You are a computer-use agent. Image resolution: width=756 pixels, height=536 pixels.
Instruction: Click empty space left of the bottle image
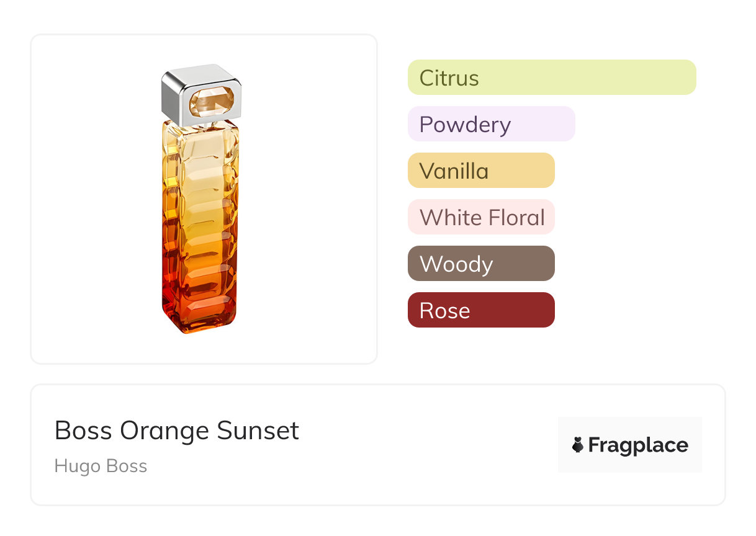(x=93, y=199)
